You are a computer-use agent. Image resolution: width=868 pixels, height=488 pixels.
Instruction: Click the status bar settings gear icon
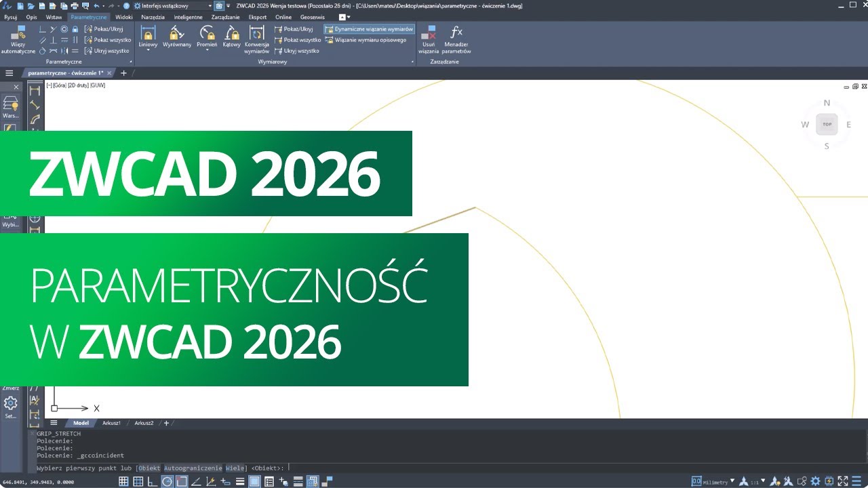point(815,481)
